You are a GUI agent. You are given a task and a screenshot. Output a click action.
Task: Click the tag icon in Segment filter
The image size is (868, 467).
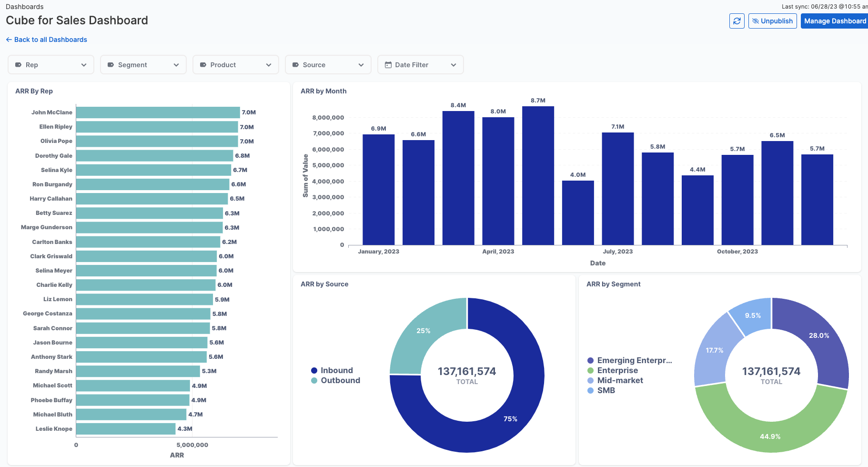coord(111,65)
